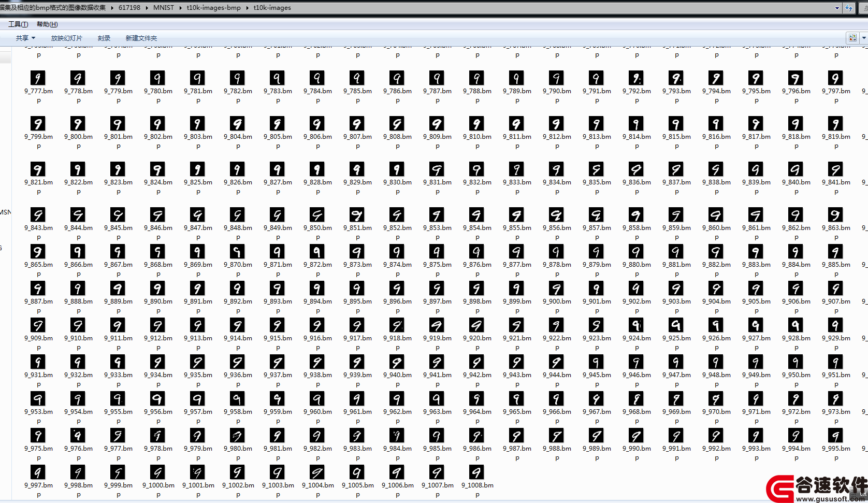Click 617198 in the address breadcrumb
Viewport: 868px width, 503px height.
click(x=129, y=8)
